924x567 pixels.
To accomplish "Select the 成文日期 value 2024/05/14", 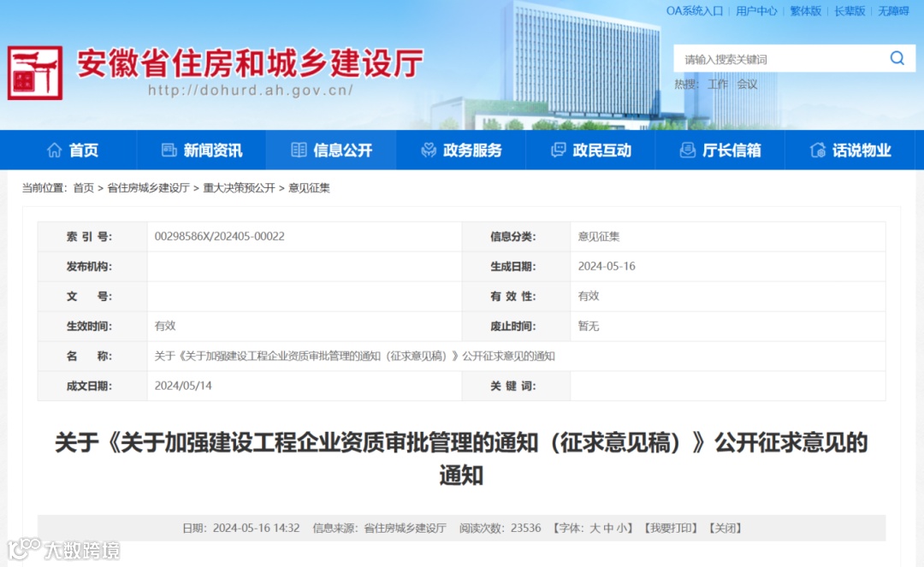I will (x=183, y=386).
